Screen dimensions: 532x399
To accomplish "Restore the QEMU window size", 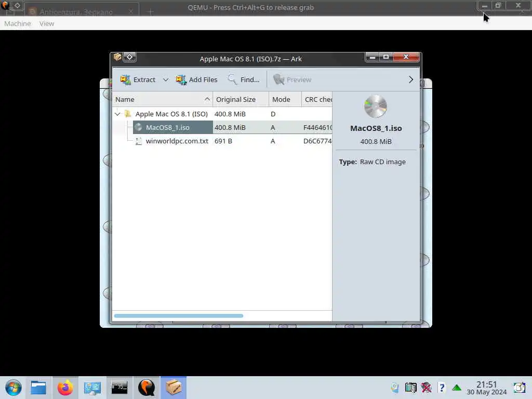I will [498, 5].
